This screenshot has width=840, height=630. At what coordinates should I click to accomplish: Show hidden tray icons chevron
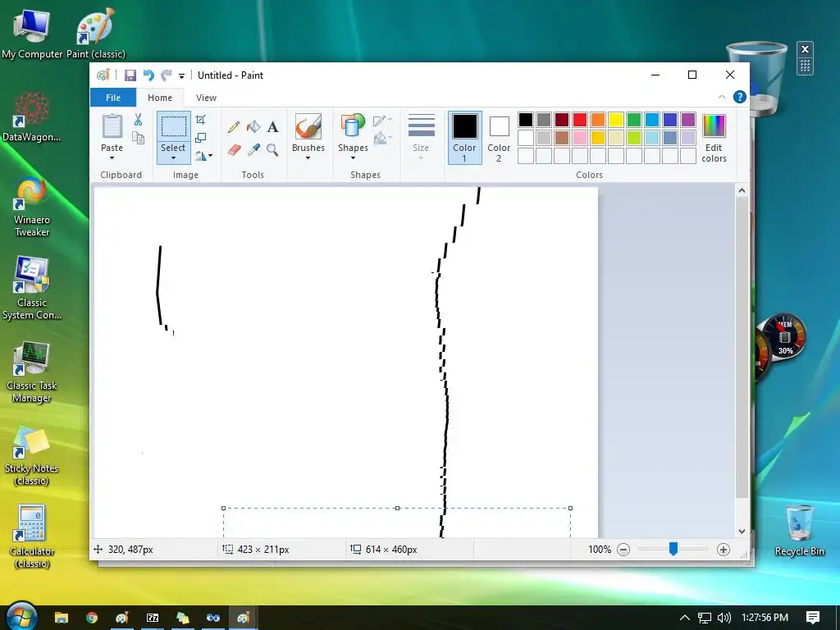point(684,618)
